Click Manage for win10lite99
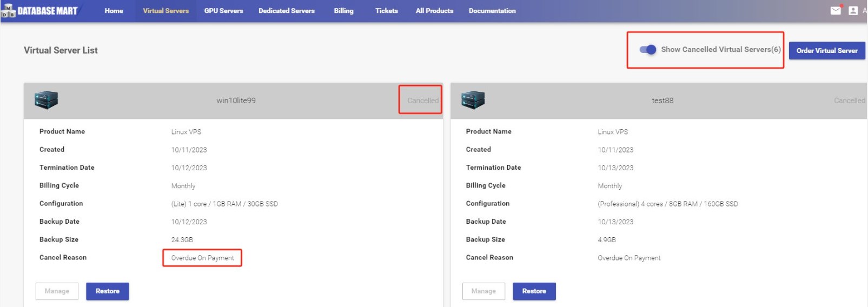The image size is (868, 307). [x=57, y=291]
